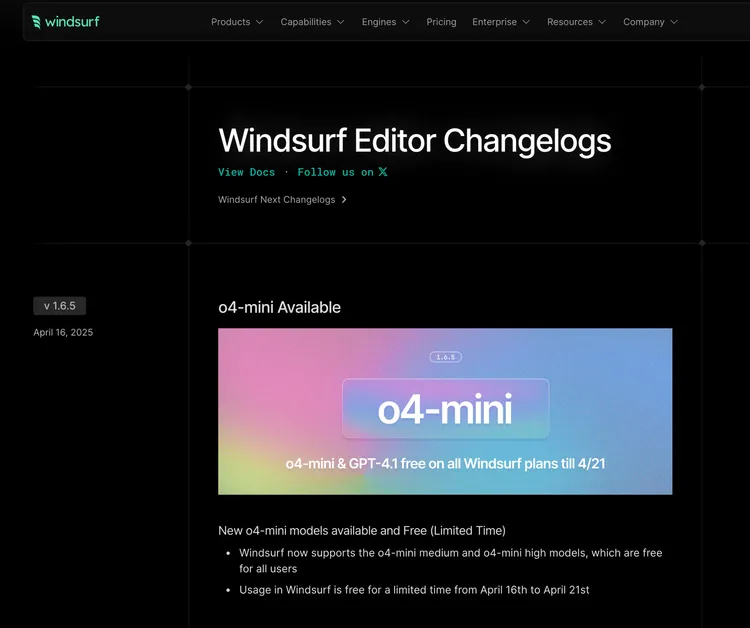Viewport: 750px width, 628px height.
Task: Click the chevron beside Windsurf Next Changelogs
Action: click(x=344, y=200)
